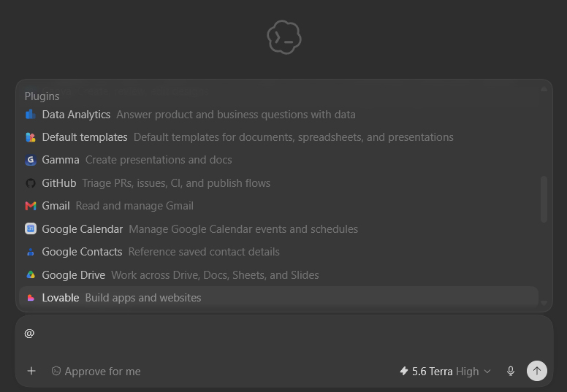Click the Lovable heart icon
Screen dimensions: 567x392
point(31,298)
